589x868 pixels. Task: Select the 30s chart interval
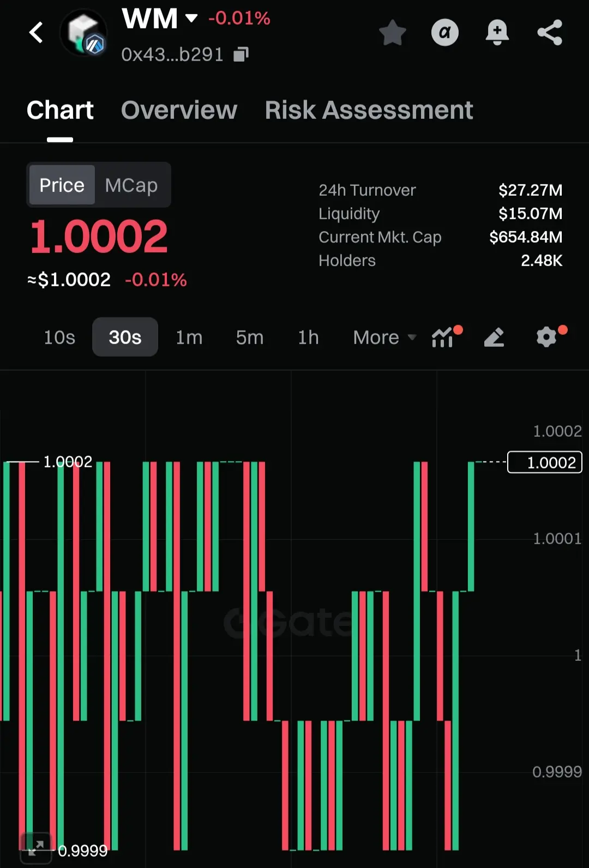[x=125, y=337]
